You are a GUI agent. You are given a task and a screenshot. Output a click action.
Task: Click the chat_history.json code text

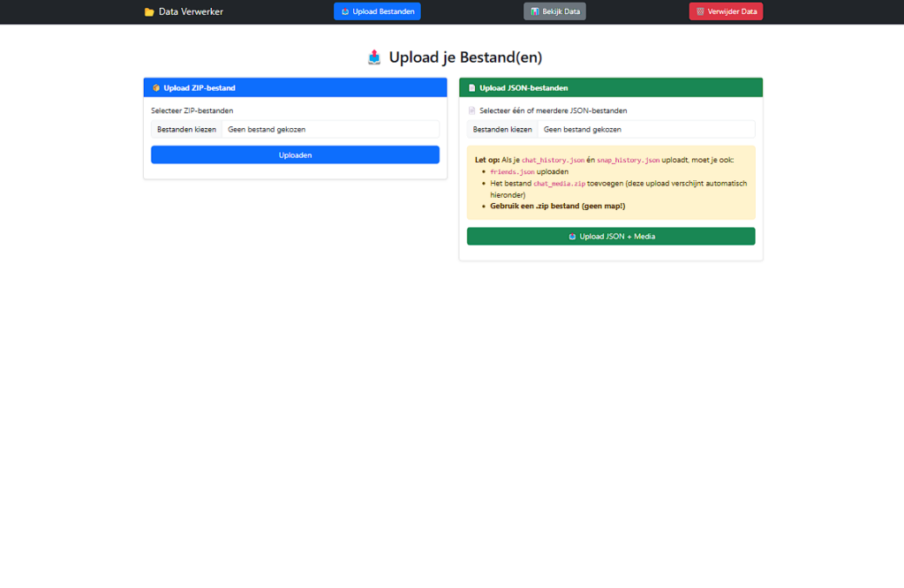553,161
